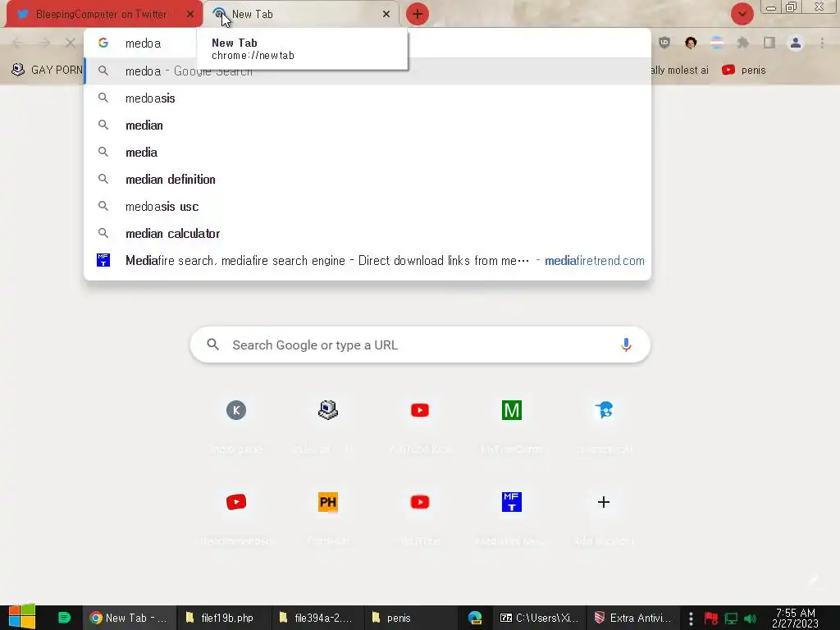Open the gray 'K' shortcut tile
This screenshot has height=630, width=840.
tap(236, 410)
